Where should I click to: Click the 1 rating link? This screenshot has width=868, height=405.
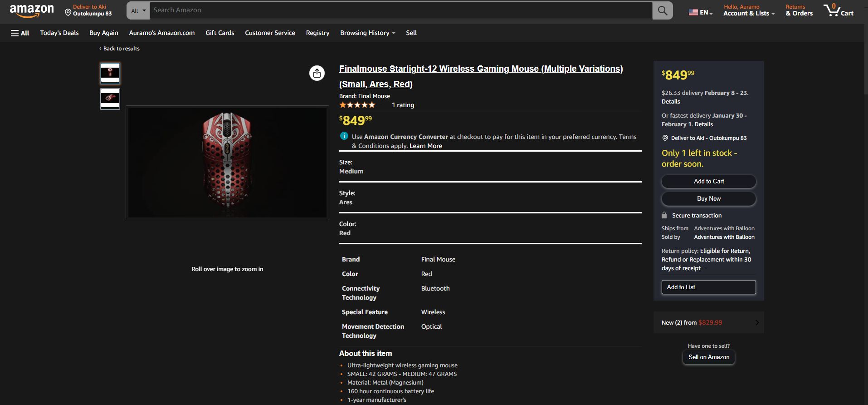point(403,105)
